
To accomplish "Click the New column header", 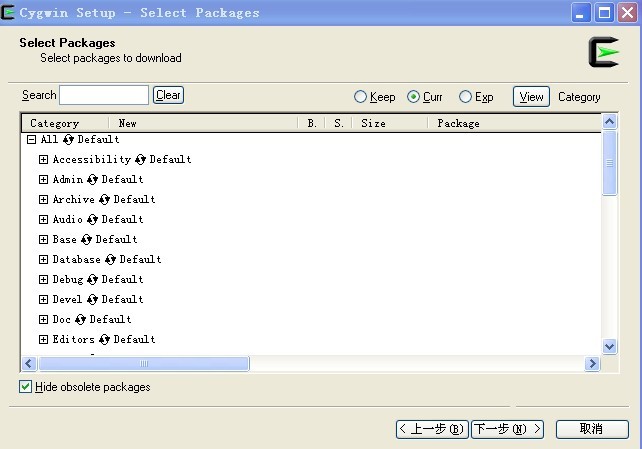I will [x=203, y=123].
